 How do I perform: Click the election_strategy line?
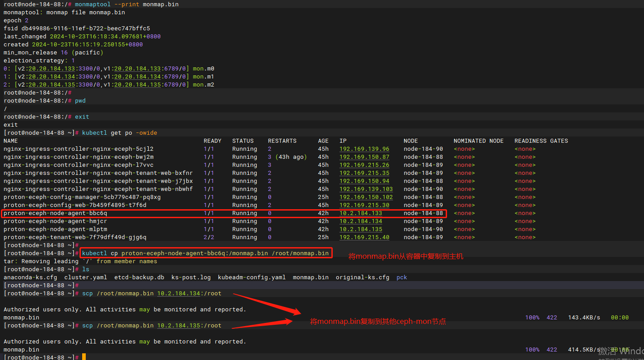39,61
